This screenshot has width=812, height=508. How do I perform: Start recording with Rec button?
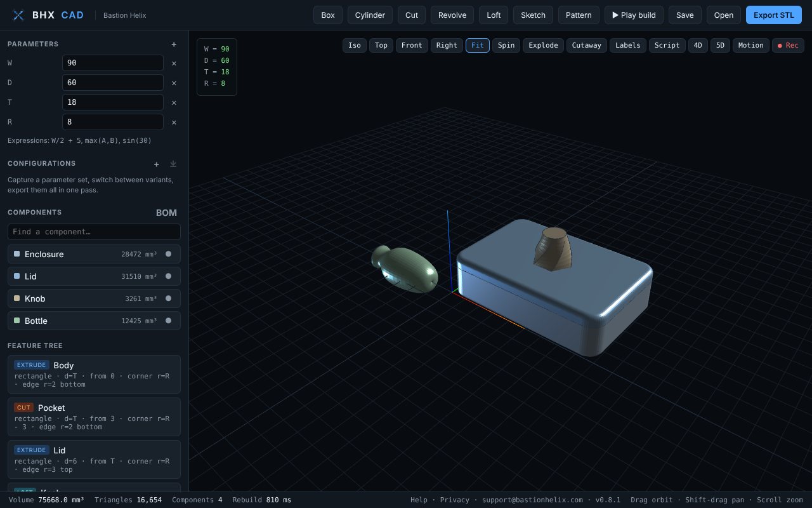[788, 45]
